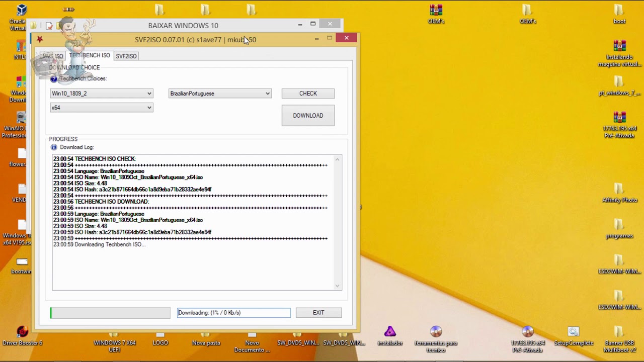Click the Downloading status text field
The height and width of the screenshot is (362, 644).
point(234,313)
